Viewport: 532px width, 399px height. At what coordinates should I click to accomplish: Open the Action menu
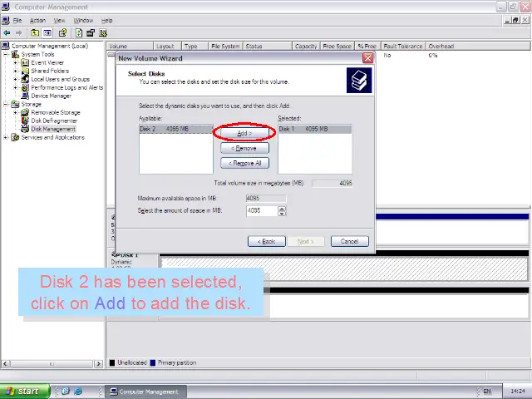click(x=37, y=20)
